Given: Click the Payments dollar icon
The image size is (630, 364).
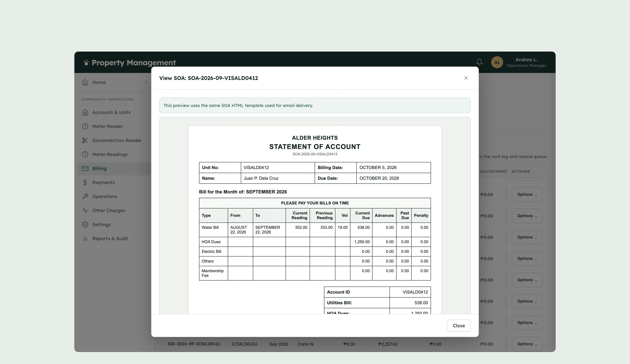Looking at the screenshot, I should click(x=85, y=182).
